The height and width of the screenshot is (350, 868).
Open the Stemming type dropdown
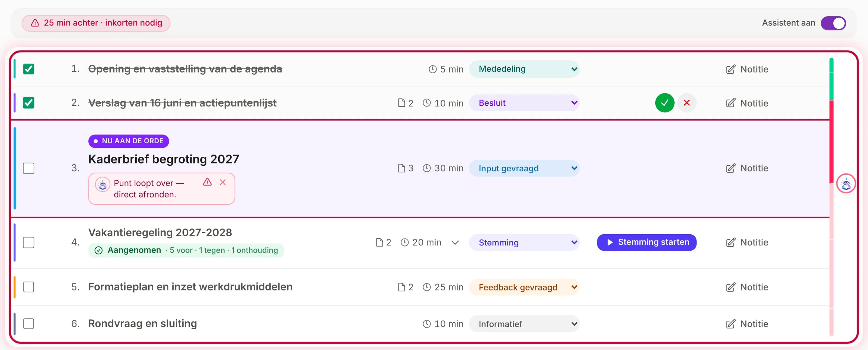(524, 242)
